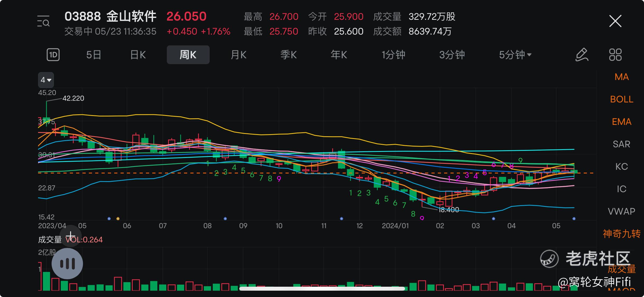The image size is (644, 297).
Task: Expand the 5分钟 interval dropdown
Action: pyautogui.click(x=515, y=55)
